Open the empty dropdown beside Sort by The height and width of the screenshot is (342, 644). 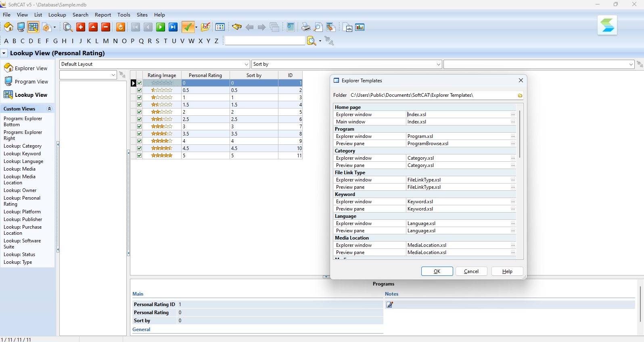[x=631, y=64]
